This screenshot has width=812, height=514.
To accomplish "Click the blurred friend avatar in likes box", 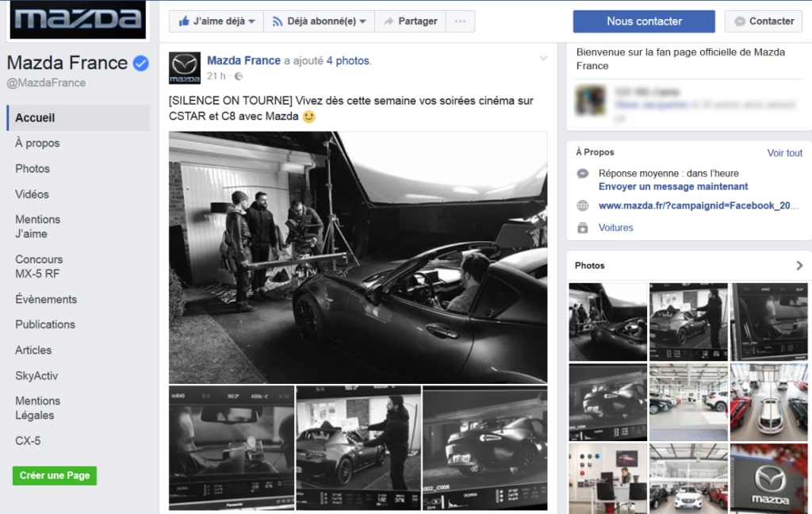I will tap(590, 101).
